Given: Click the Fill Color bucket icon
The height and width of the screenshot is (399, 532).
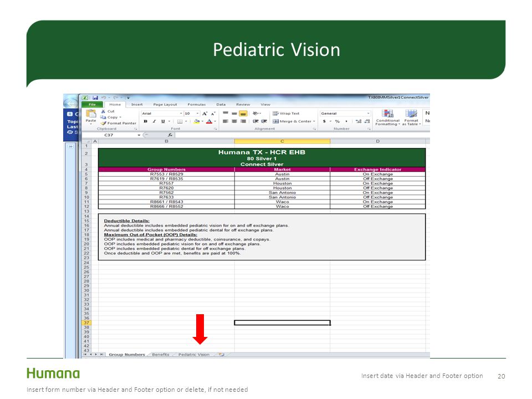Looking at the screenshot, I should pyautogui.click(x=196, y=121).
